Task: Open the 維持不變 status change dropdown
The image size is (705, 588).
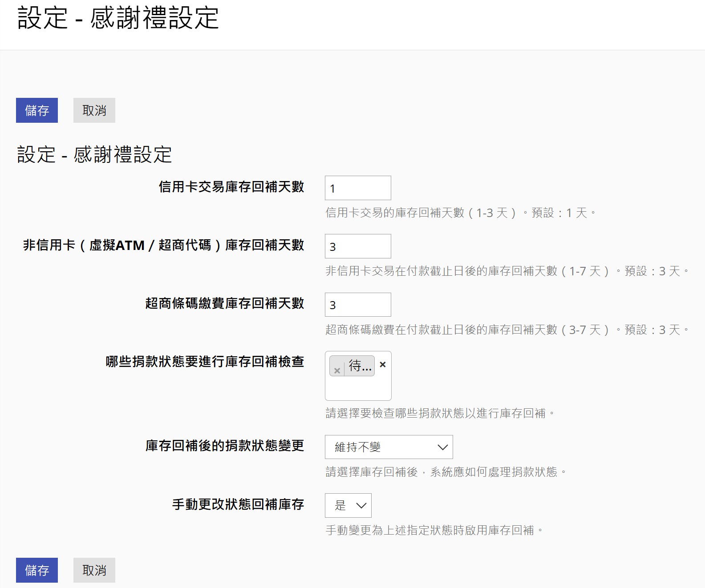Action: (389, 447)
